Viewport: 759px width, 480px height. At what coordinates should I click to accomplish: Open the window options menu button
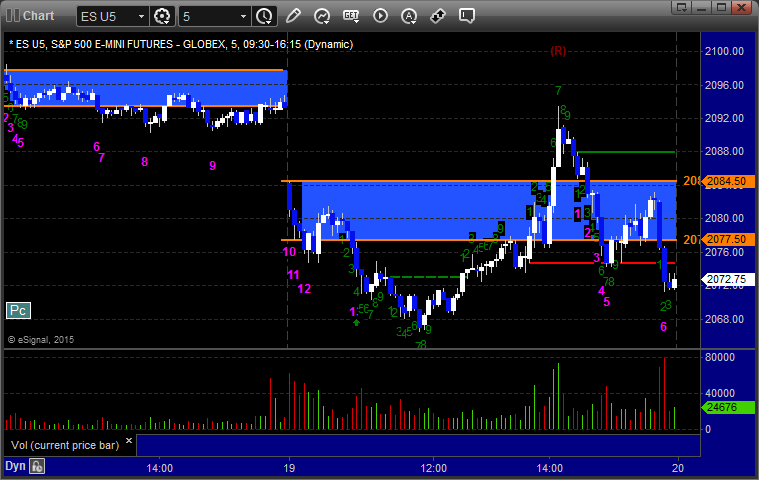tap(682, 7)
